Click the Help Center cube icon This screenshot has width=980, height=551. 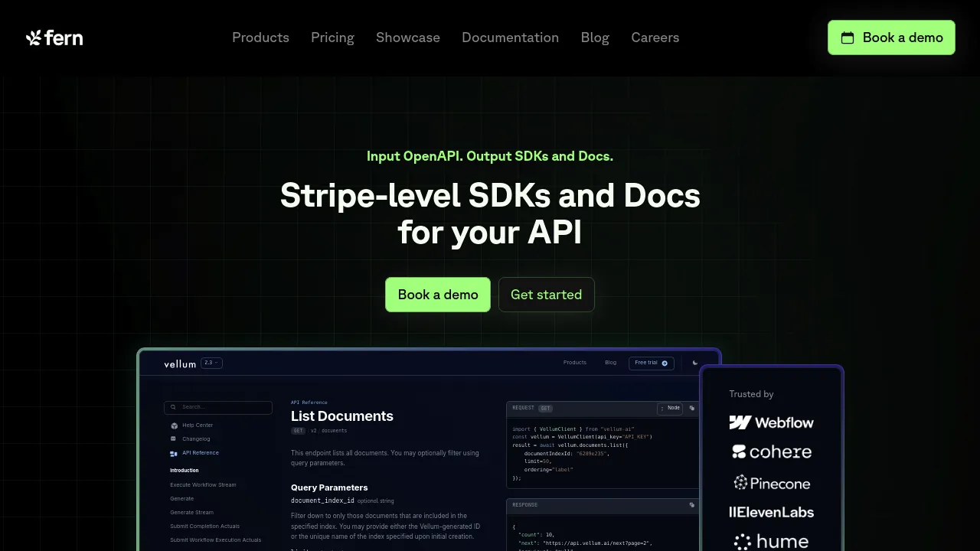click(x=174, y=425)
